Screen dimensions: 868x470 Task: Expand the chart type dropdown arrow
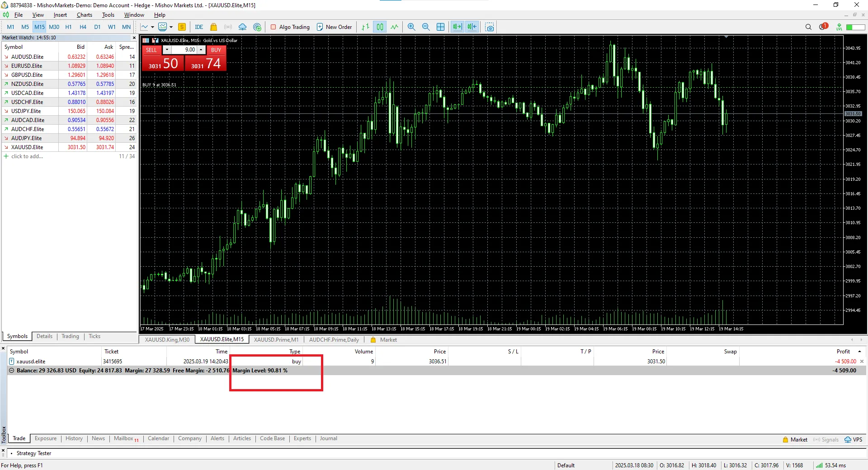tap(152, 27)
